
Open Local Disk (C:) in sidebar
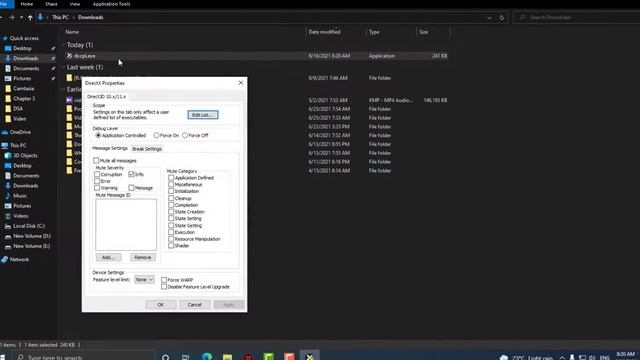click(29, 226)
